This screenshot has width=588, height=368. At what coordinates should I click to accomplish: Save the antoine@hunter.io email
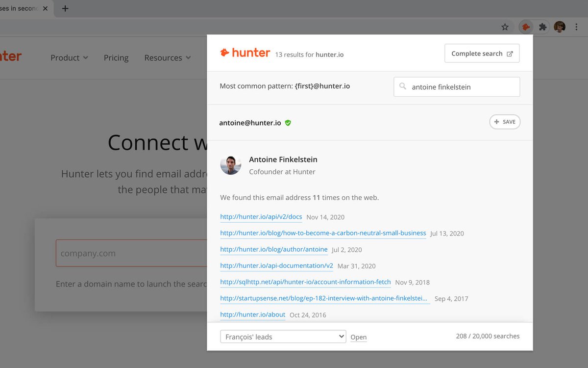click(505, 122)
